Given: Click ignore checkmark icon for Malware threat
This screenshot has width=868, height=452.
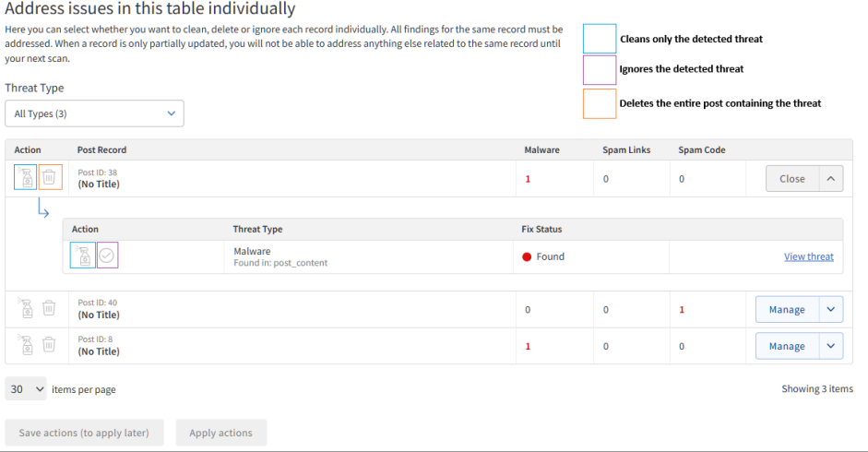Looking at the screenshot, I should pos(108,256).
